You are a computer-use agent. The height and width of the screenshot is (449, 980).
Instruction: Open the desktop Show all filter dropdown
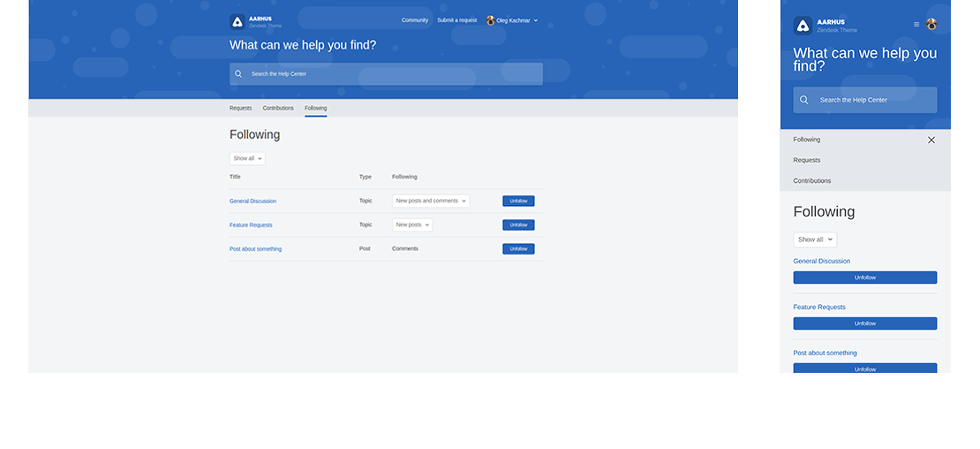(x=247, y=158)
